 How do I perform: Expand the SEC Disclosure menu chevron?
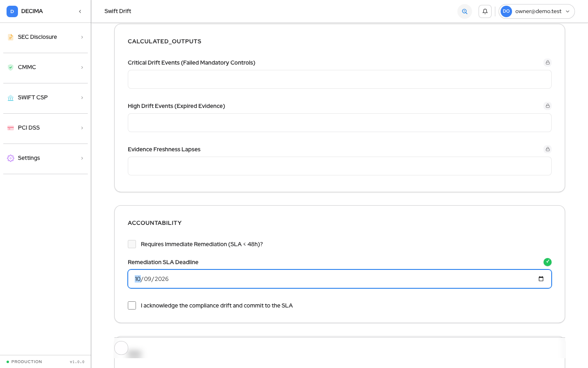coord(82,37)
